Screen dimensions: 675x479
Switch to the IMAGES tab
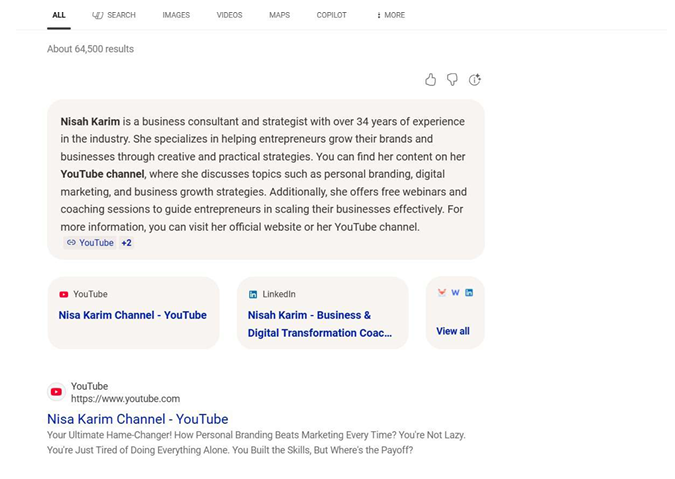point(176,15)
